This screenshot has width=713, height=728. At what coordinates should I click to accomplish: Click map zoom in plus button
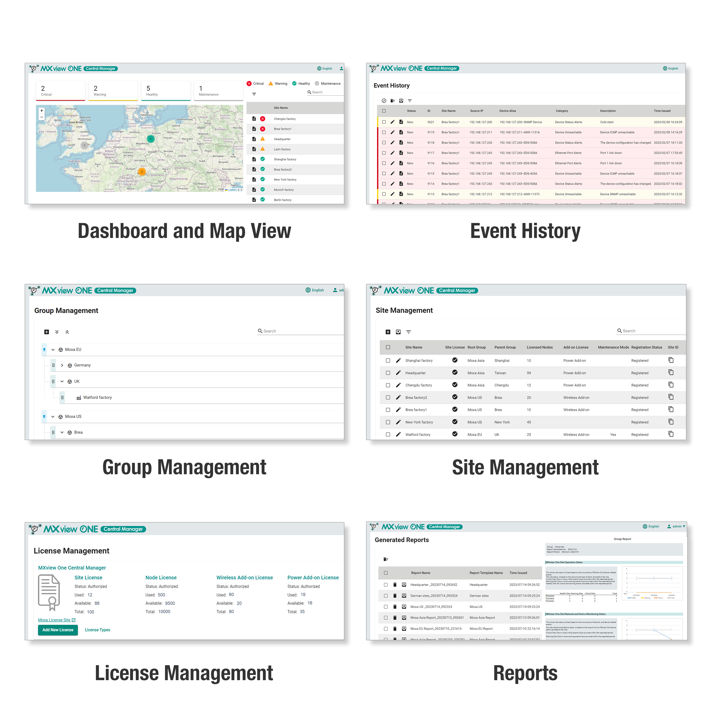pos(42,110)
